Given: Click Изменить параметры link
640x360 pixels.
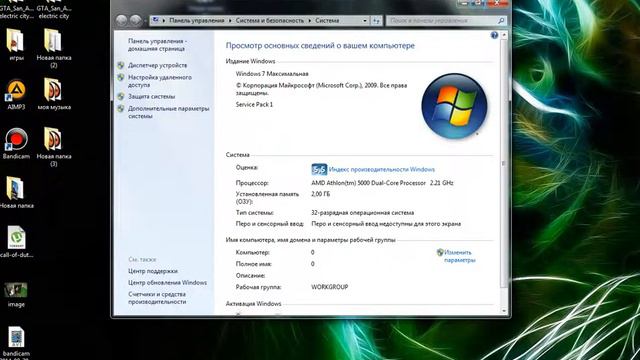Looking at the screenshot, I should (460, 256).
